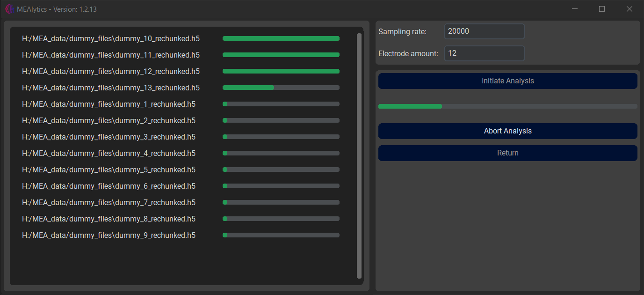Click the dummy_9_rechunked.h5 progress bar
The height and width of the screenshot is (295, 644).
(281, 236)
